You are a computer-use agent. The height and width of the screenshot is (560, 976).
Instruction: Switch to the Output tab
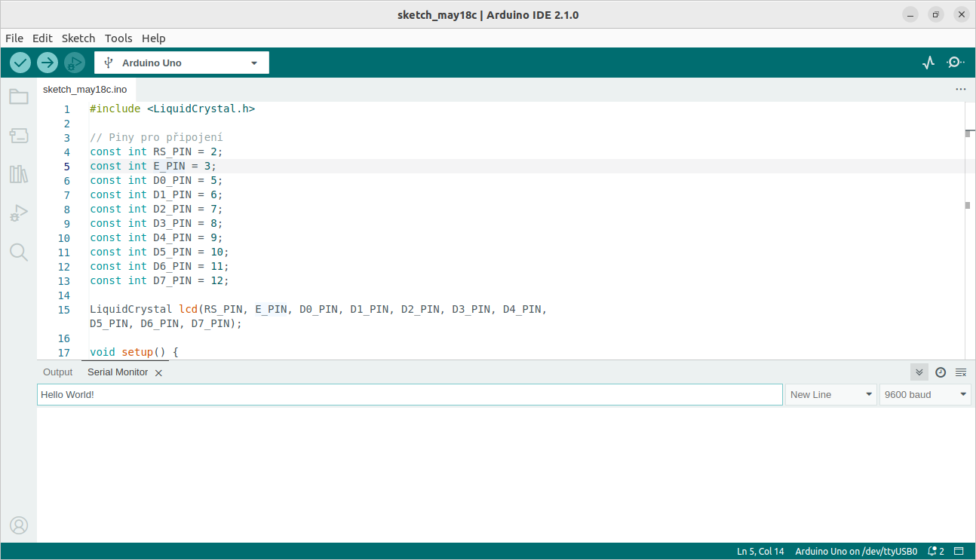click(58, 372)
